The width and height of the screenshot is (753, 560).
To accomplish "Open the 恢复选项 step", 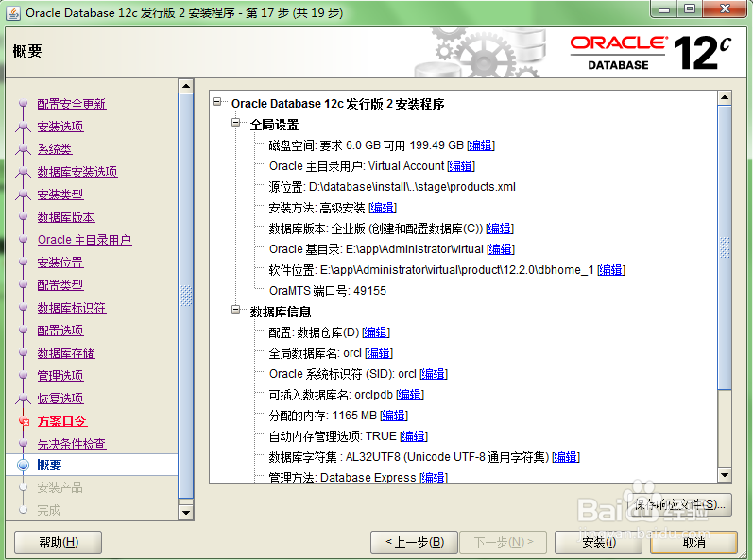I will 60,398.
